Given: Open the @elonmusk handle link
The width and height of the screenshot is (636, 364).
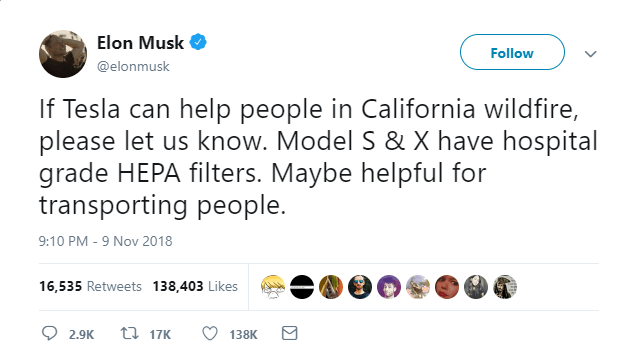Looking at the screenshot, I should (x=133, y=66).
